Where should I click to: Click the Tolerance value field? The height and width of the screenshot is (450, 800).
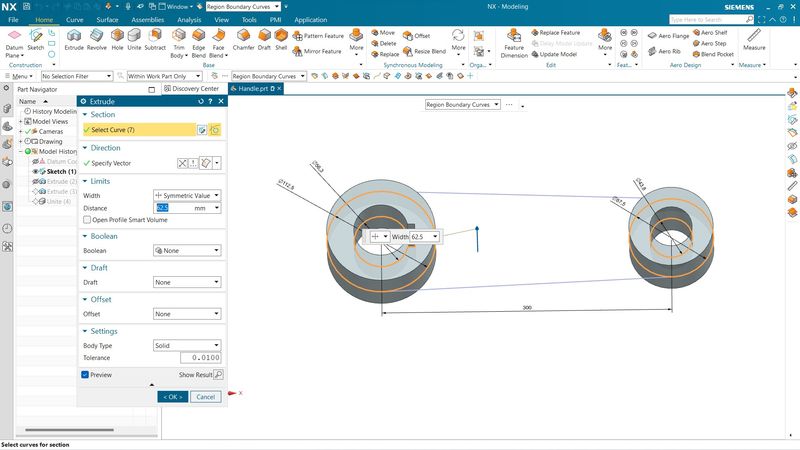(201, 358)
